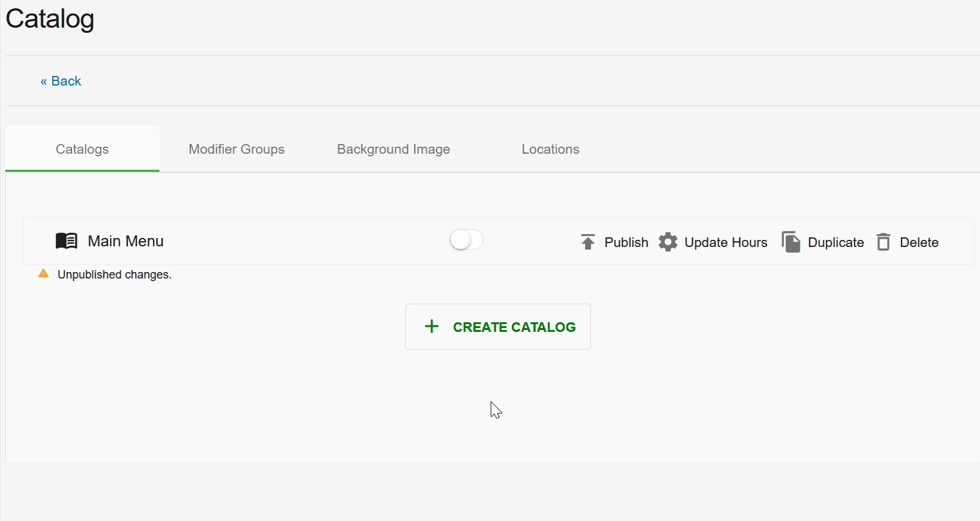
Task: Click the « Back link
Action: (x=60, y=81)
